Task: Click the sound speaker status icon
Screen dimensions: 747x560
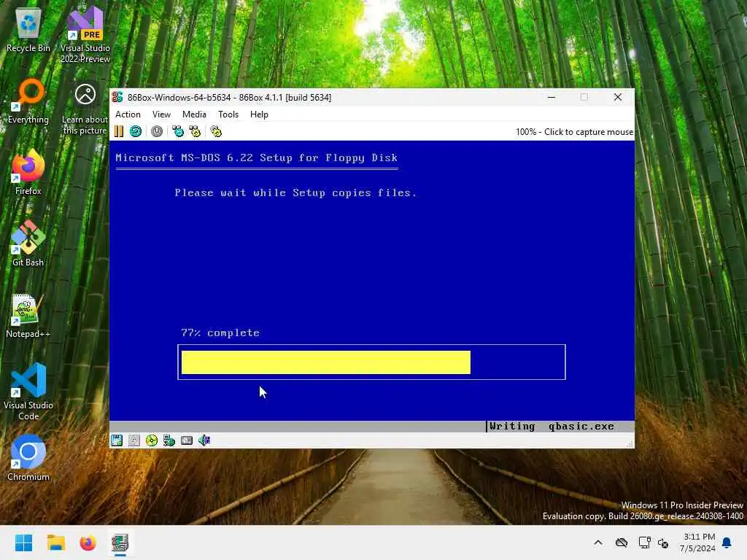Action: [204, 440]
